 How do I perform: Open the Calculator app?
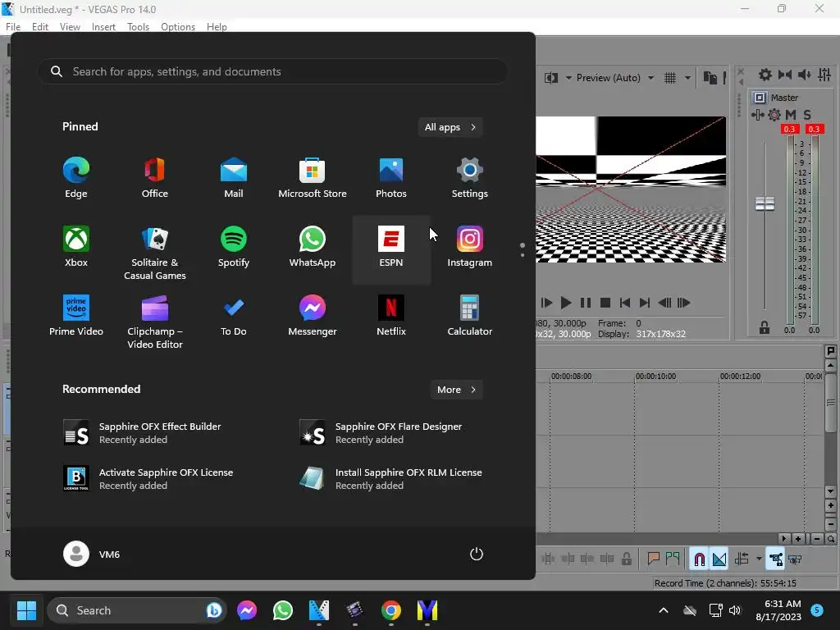470,316
